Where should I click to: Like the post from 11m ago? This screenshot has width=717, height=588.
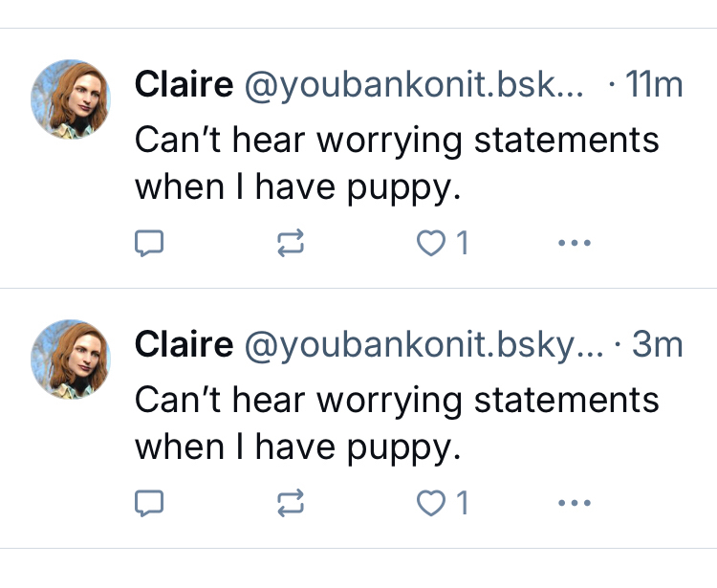432,244
